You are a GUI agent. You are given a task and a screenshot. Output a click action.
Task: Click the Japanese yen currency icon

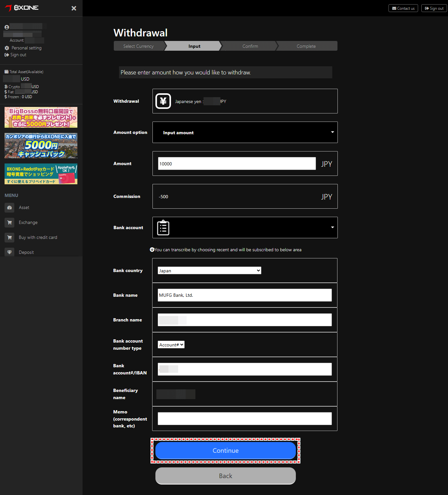tap(163, 101)
